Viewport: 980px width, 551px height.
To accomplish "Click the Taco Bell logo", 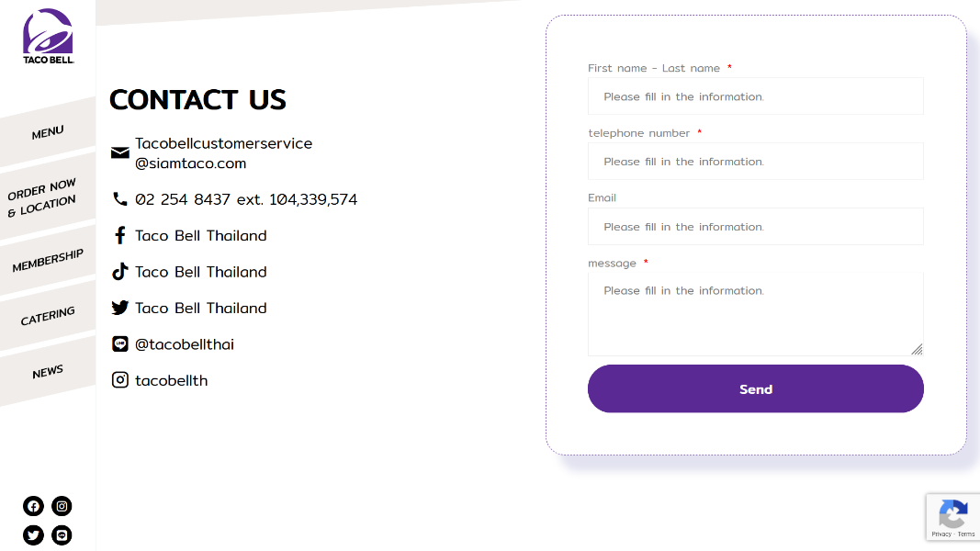I will click(48, 37).
